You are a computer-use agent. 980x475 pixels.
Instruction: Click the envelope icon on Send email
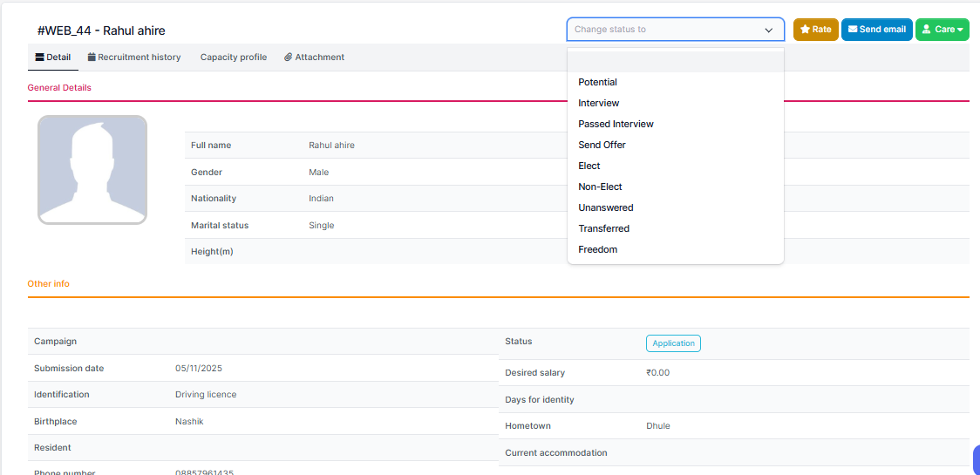pos(852,30)
